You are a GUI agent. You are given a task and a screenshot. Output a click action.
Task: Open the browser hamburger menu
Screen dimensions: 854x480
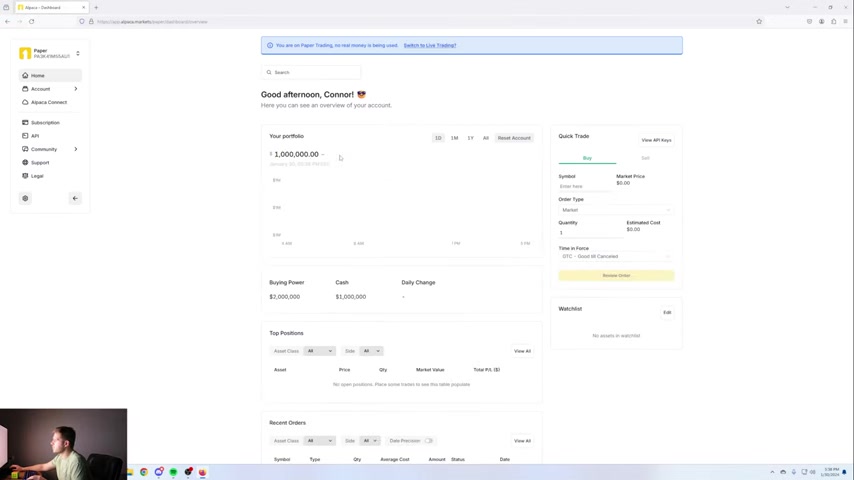pos(845,22)
